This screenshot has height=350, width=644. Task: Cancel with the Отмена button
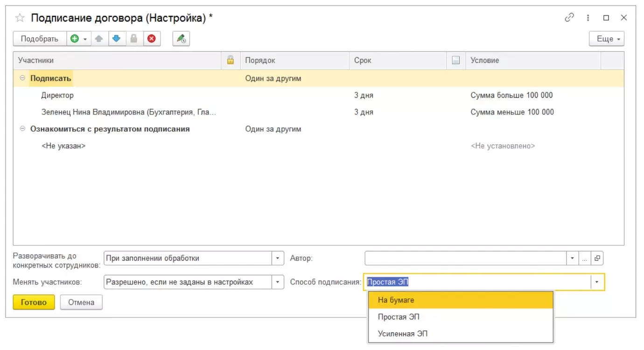tap(81, 302)
